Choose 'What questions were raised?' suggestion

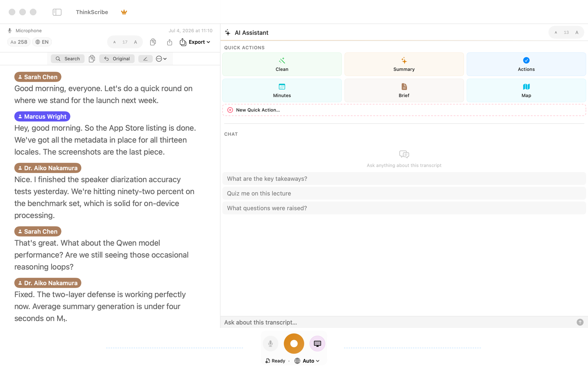[x=404, y=208]
